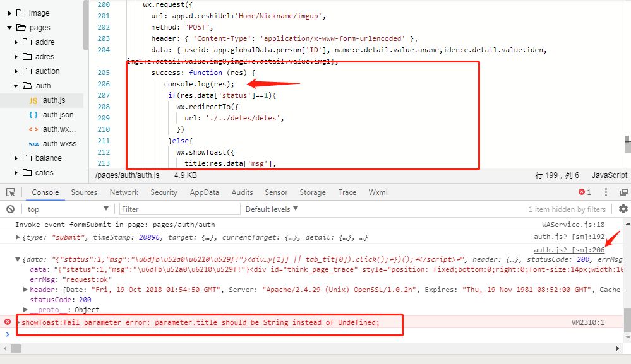Open WAService.js:18 source link

click(573, 225)
